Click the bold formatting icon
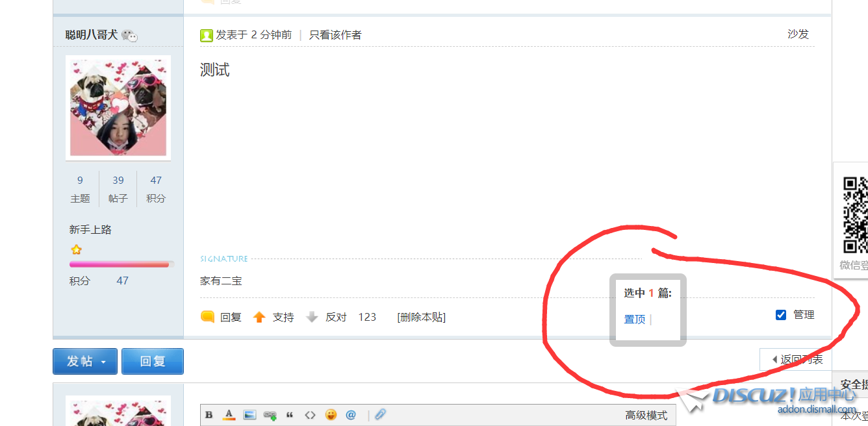This screenshot has width=868, height=426. pos(209,415)
